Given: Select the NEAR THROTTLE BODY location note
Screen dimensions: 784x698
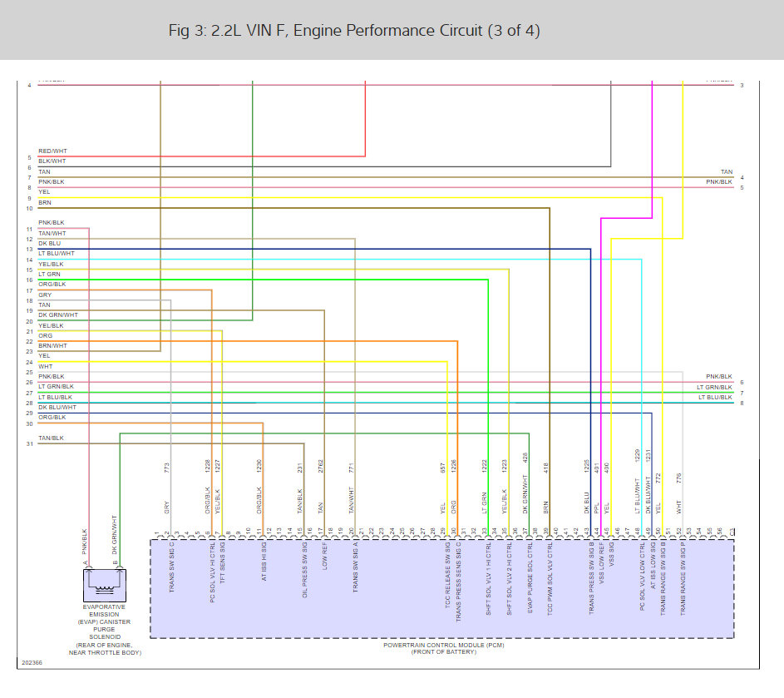Looking at the screenshot, I should 105,652.
